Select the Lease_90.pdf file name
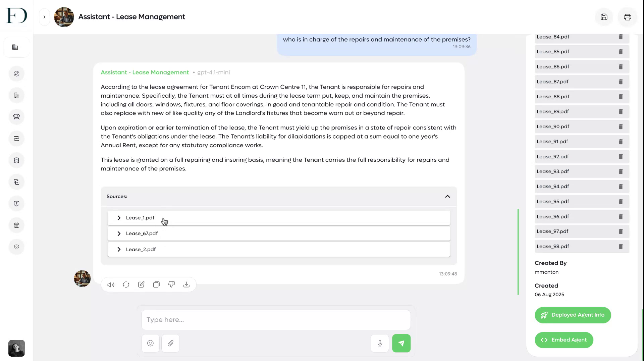This screenshot has height=361, width=644. pos(553,127)
